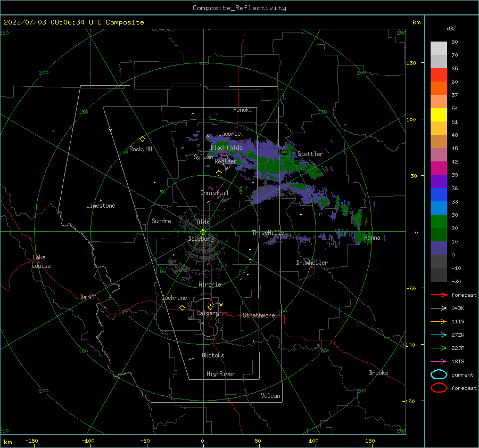Click the red 'forecast' ellipse legend icon

point(439,388)
